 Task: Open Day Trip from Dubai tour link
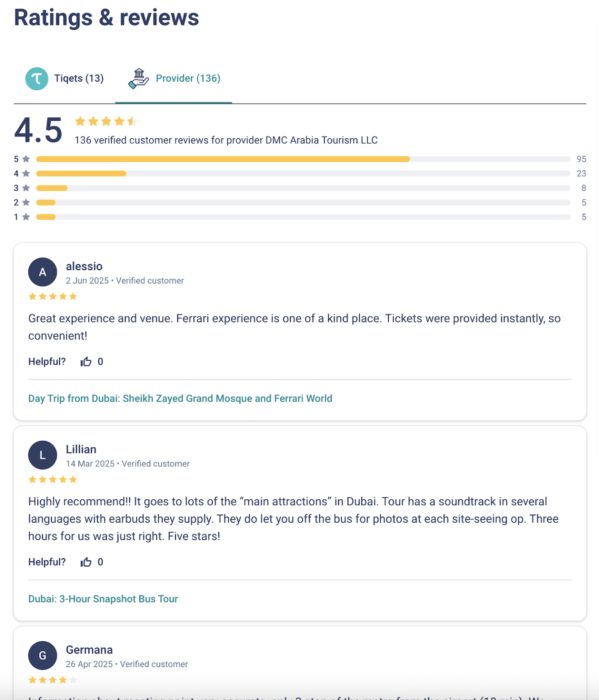(x=180, y=398)
